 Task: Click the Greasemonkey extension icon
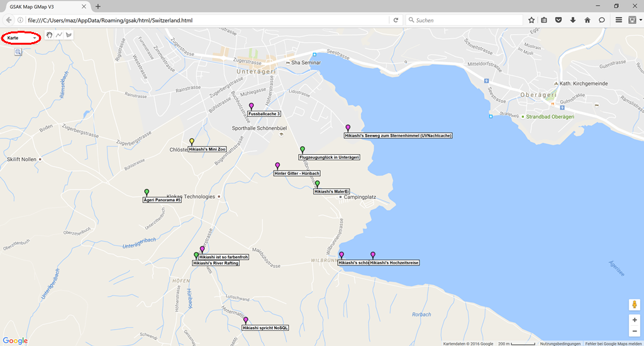632,20
